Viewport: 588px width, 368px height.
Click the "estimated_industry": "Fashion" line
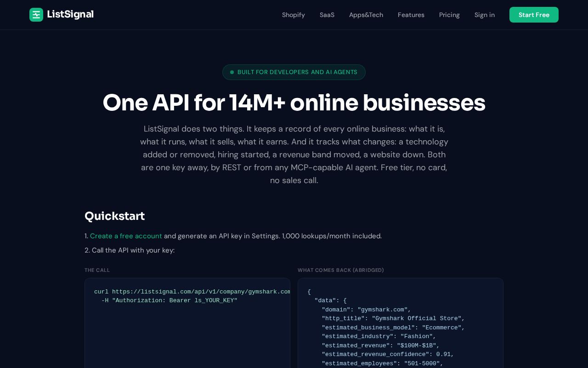pos(379,336)
